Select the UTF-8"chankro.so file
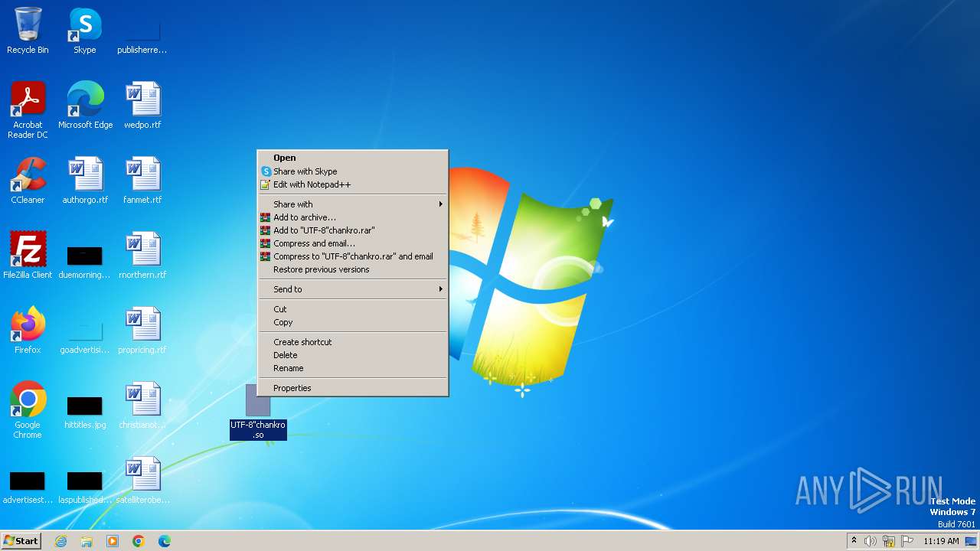This screenshot has width=980, height=551. coord(258,412)
